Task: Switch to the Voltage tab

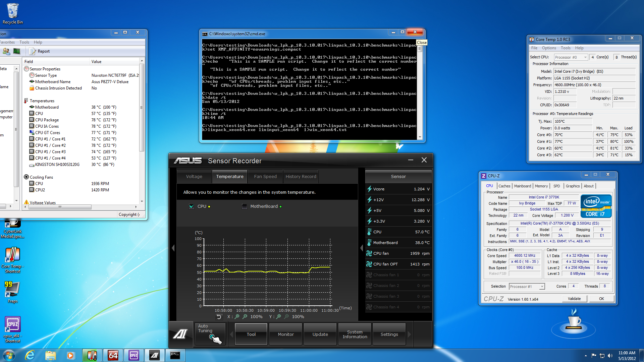Action: (194, 176)
